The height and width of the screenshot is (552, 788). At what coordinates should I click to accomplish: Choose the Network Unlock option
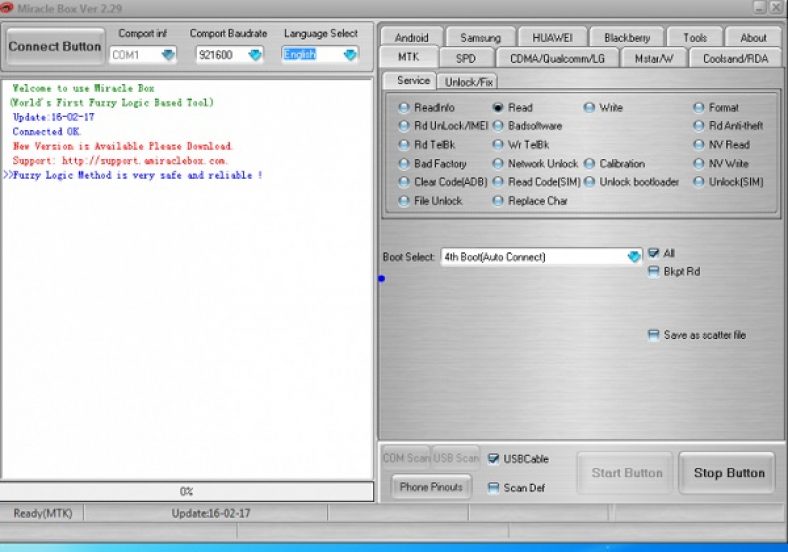535,164
